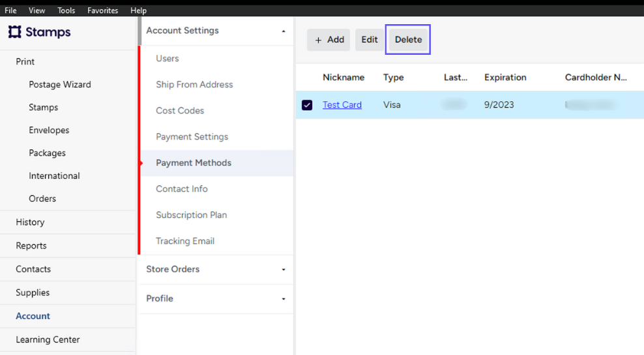The width and height of the screenshot is (644, 355).
Task: Go to Supplies
Action: click(x=33, y=292)
